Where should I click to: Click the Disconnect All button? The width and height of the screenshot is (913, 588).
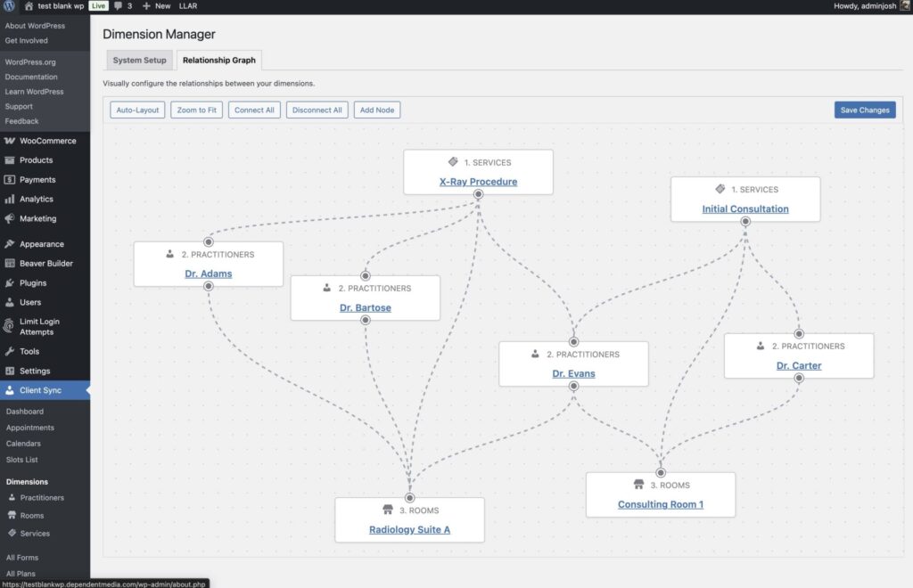click(317, 110)
